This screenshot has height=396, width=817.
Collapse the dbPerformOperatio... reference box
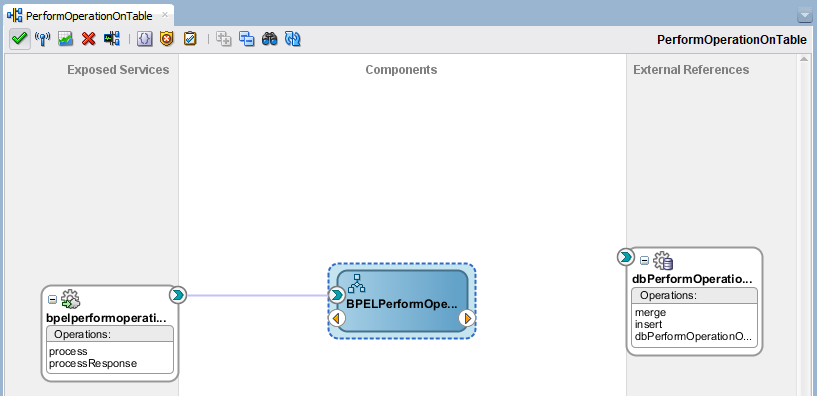645,260
